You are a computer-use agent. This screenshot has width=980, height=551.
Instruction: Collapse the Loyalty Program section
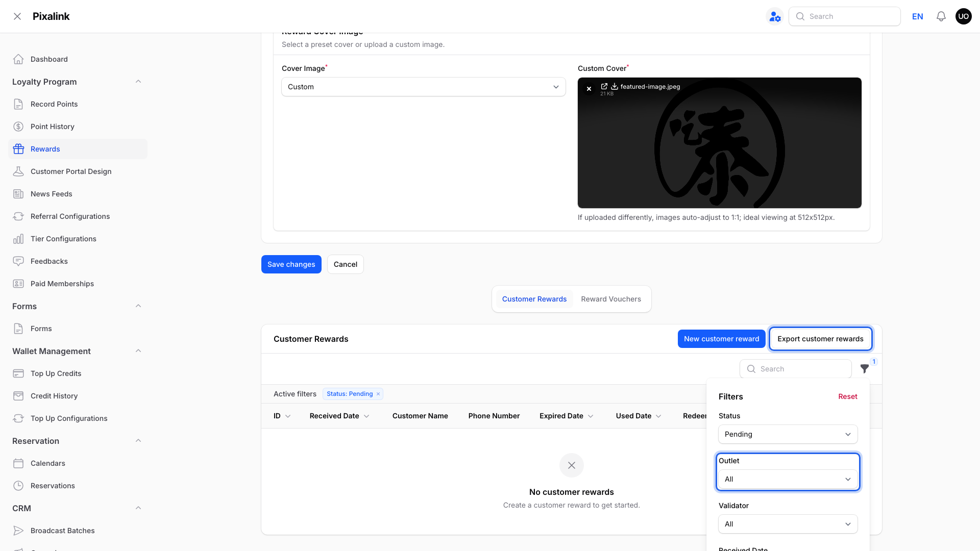point(138,82)
